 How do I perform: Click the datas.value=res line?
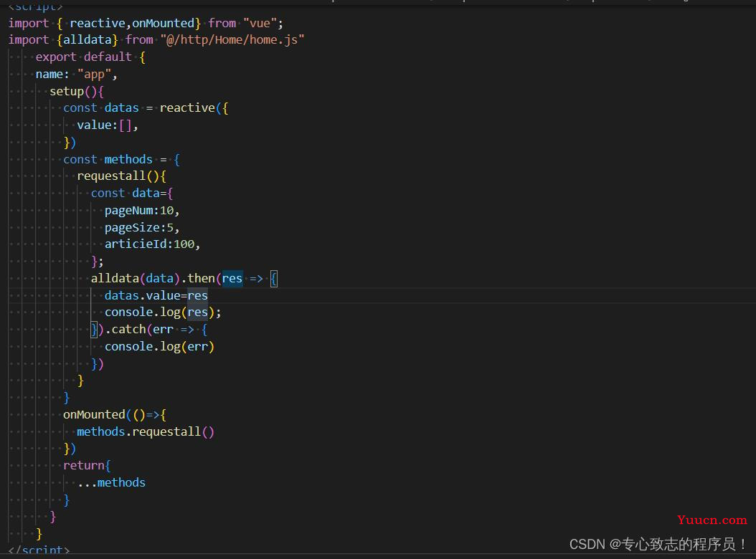[x=156, y=295]
